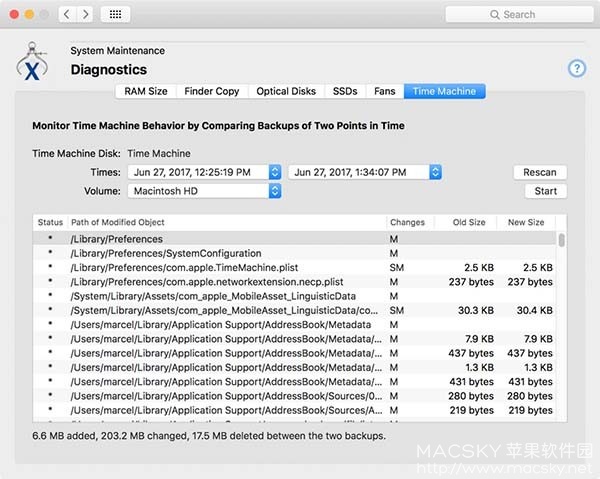Click the Search field magnifier icon
Image resolution: width=600 pixels, height=479 pixels.
[x=494, y=15]
